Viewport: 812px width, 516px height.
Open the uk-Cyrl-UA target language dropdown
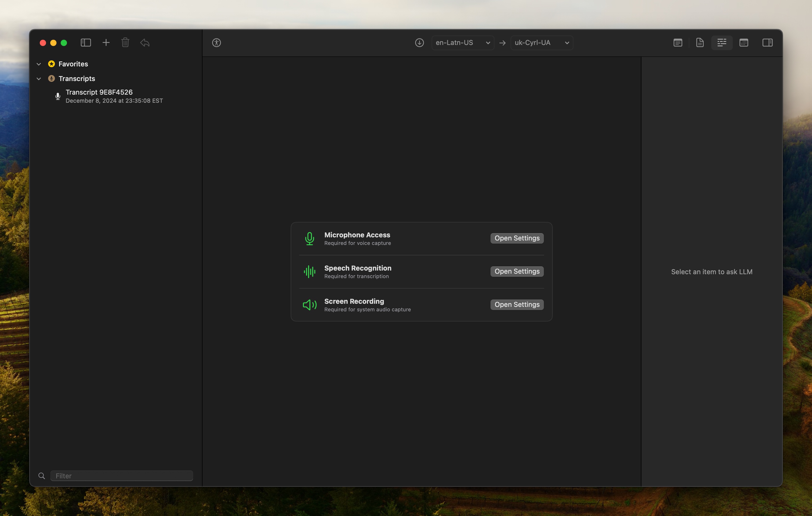coord(542,43)
